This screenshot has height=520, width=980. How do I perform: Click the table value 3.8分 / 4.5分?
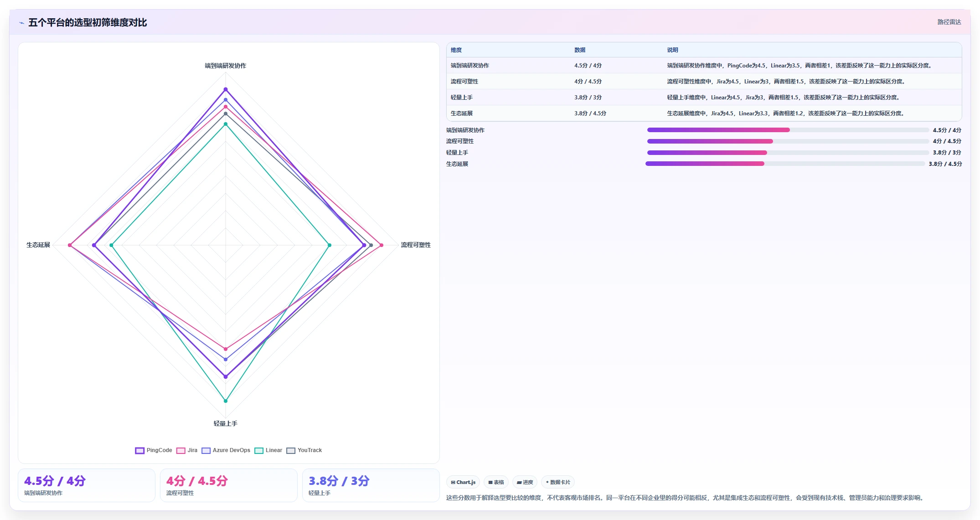point(590,113)
